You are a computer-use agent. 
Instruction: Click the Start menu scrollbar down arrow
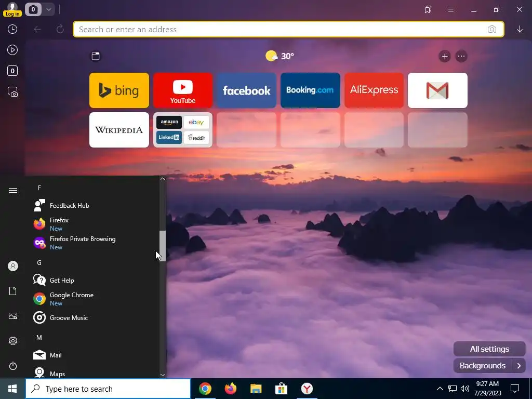click(163, 375)
